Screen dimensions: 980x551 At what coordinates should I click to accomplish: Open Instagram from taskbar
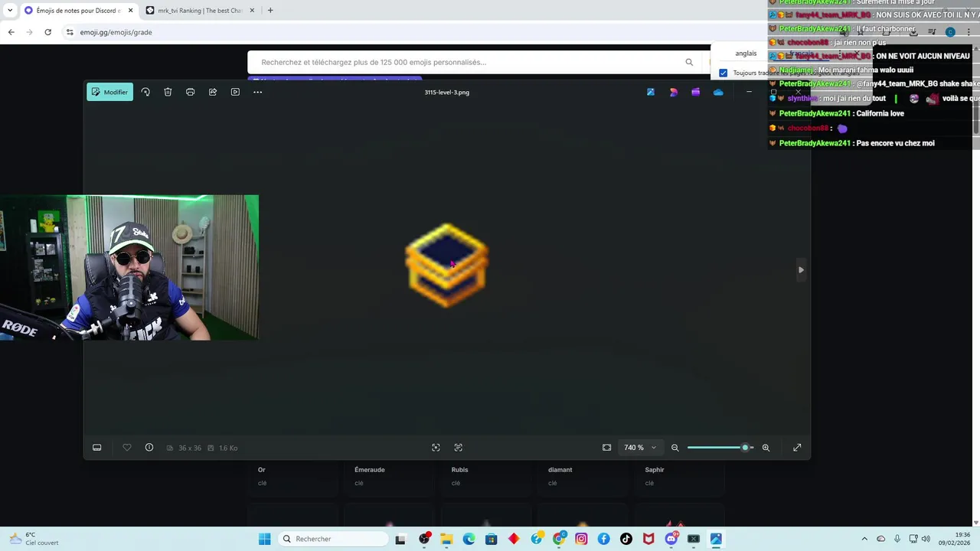[581, 539]
